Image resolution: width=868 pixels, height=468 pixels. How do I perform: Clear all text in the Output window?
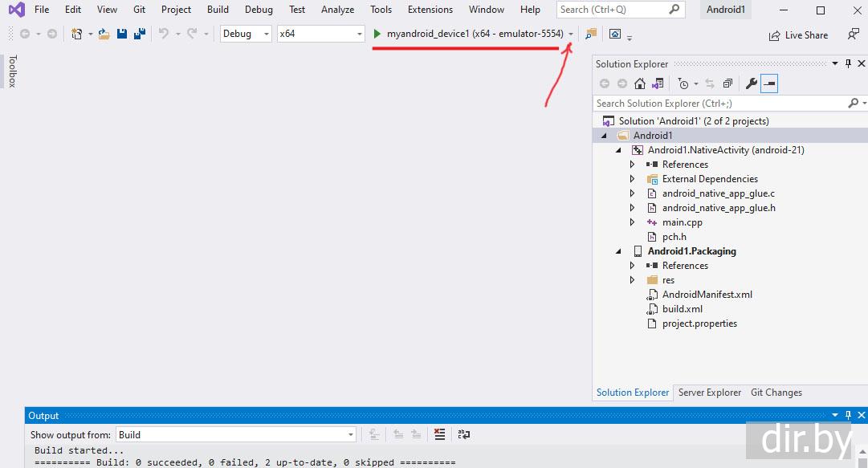[x=439, y=434]
